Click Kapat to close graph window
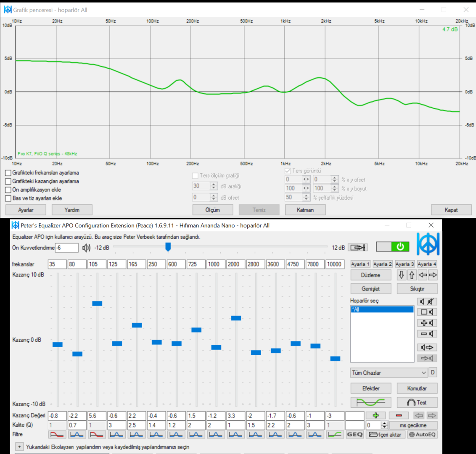 coord(452,210)
